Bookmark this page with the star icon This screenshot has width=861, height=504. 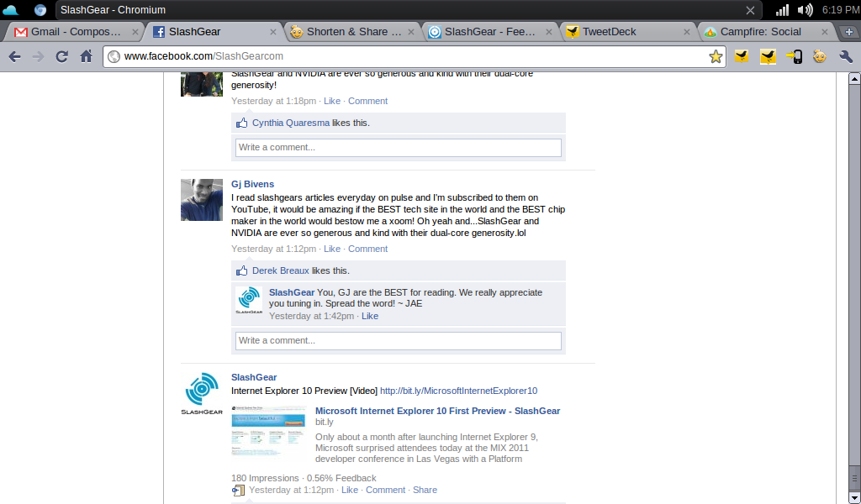tap(716, 57)
